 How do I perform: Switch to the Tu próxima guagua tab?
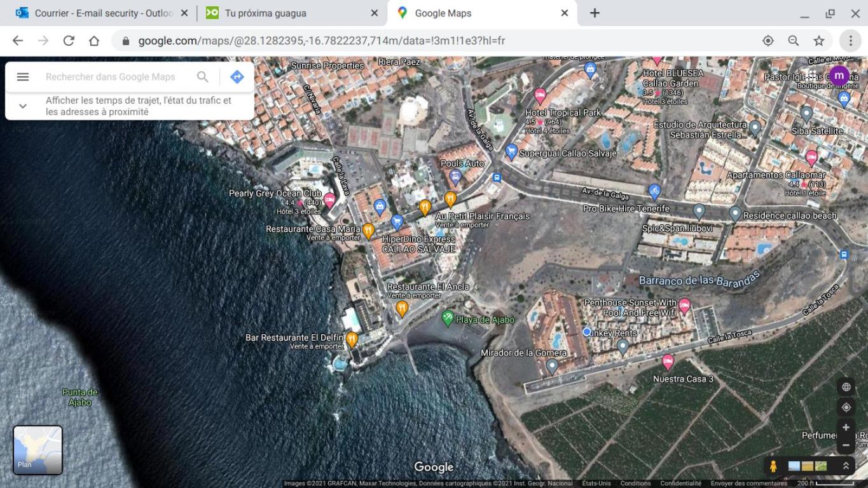(290, 13)
